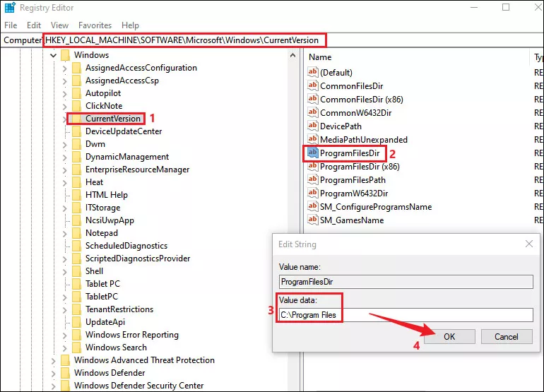Screen dimensions: 544x392
Task: Open the Favorites menu
Action: coord(95,25)
